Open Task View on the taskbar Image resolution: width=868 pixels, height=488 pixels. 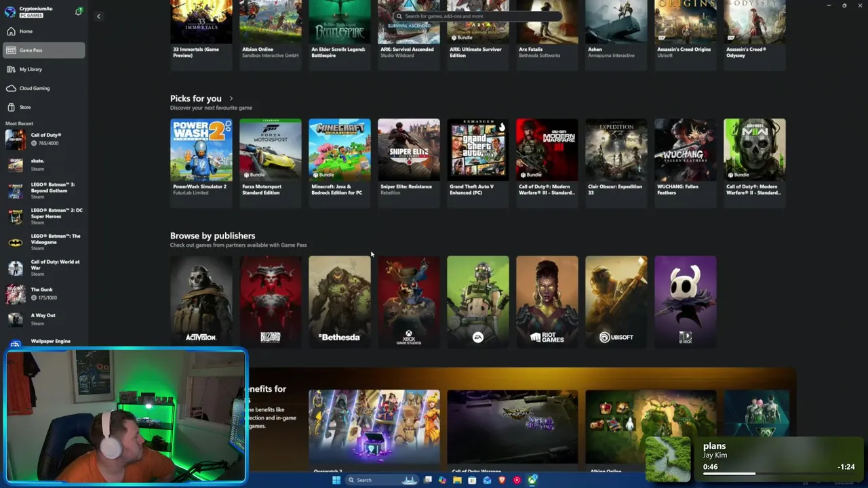click(428, 480)
